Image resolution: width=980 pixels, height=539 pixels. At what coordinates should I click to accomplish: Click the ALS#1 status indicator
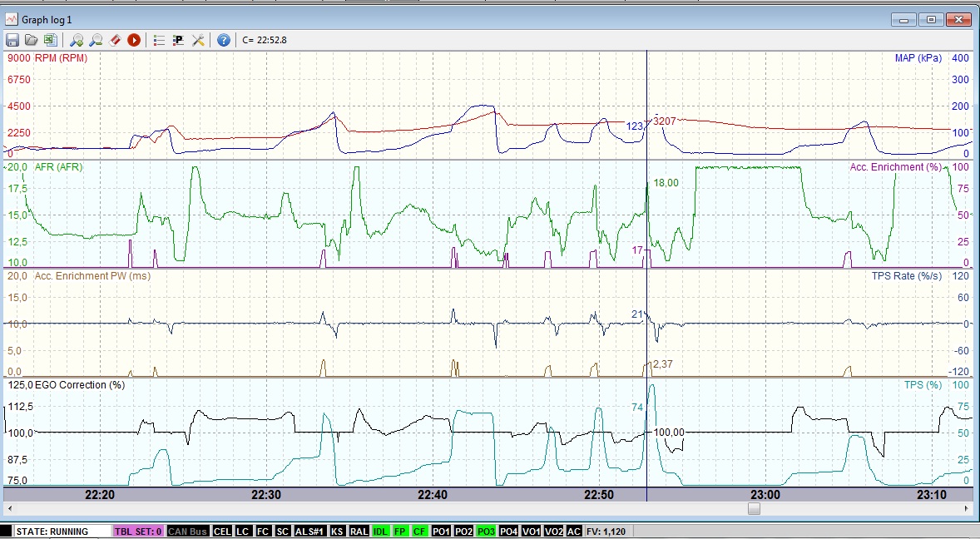[x=309, y=532]
